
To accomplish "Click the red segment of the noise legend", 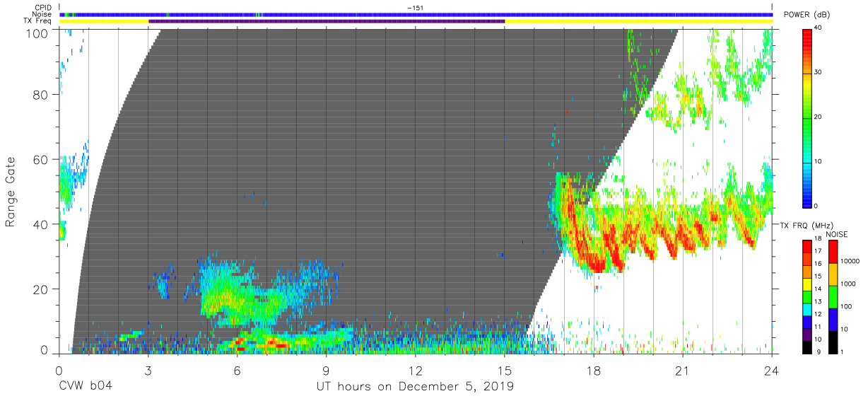I will (x=833, y=252).
